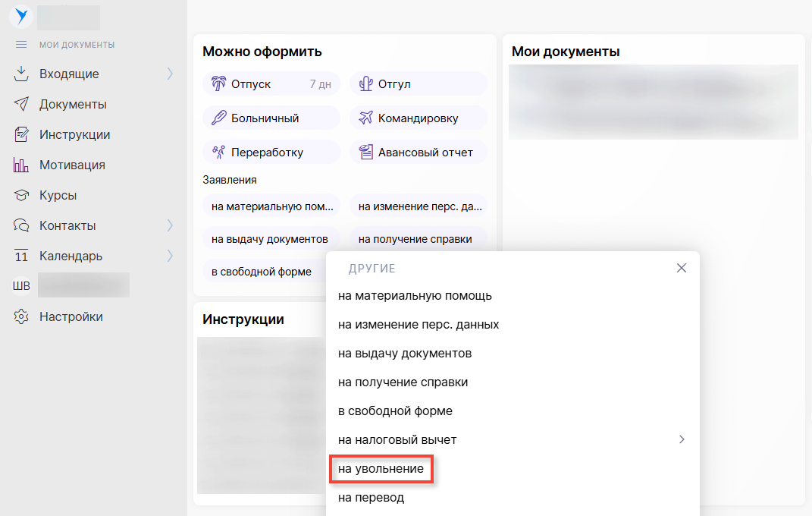
Task: Choose на перевод in the popup
Action: 371,498
